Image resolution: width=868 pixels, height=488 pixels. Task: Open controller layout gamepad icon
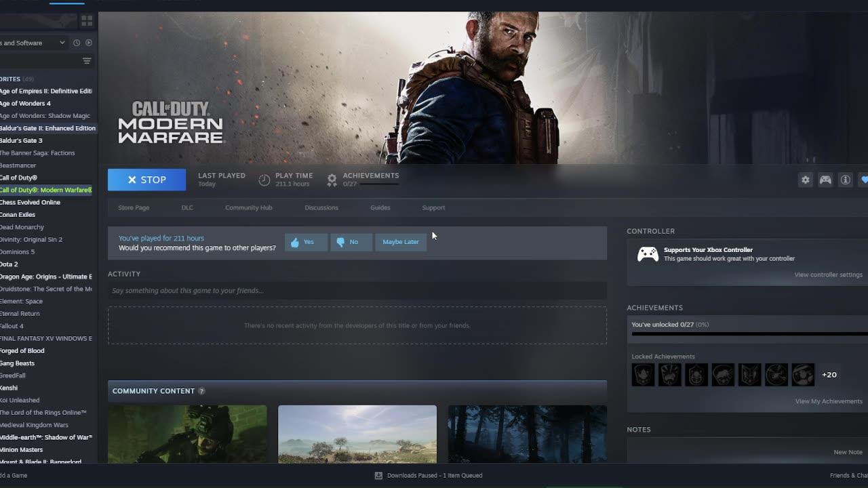pyautogui.click(x=825, y=180)
